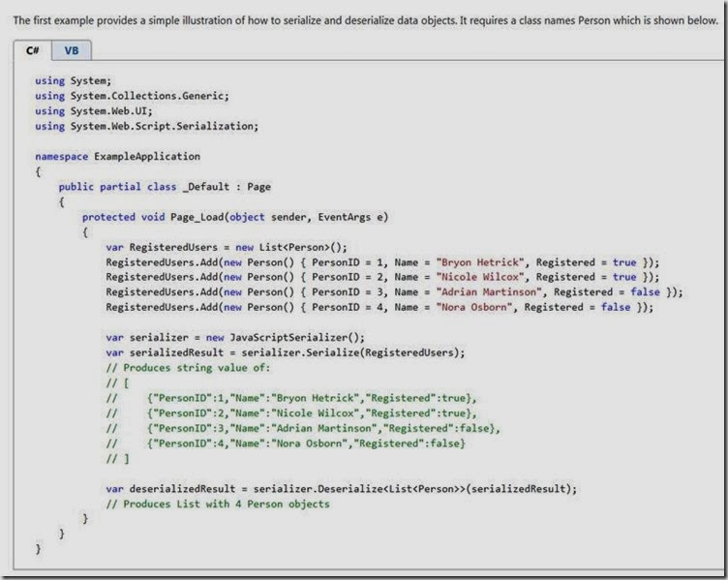Image resolution: width=728 pixels, height=580 pixels.
Task: Click the line 'using System.Web.UI;'
Action: coord(94,111)
